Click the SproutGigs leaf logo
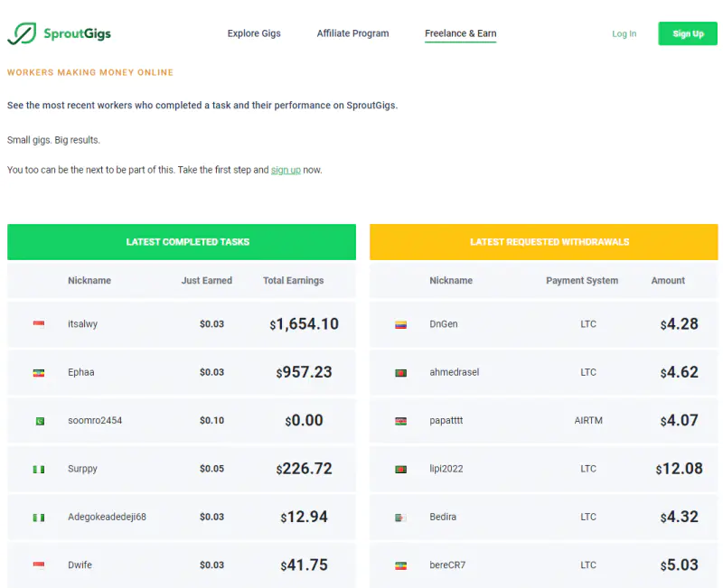This screenshot has height=588, width=723. coord(21,33)
